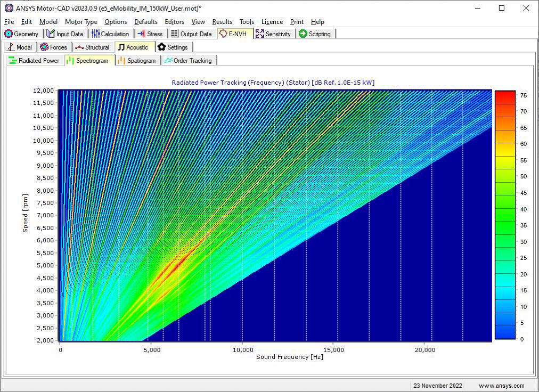Image resolution: width=539 pixels, height=392 pixels.
Task: Click the red top of the dB color scale
Action: pyautogui.click(x=505, y=96)
